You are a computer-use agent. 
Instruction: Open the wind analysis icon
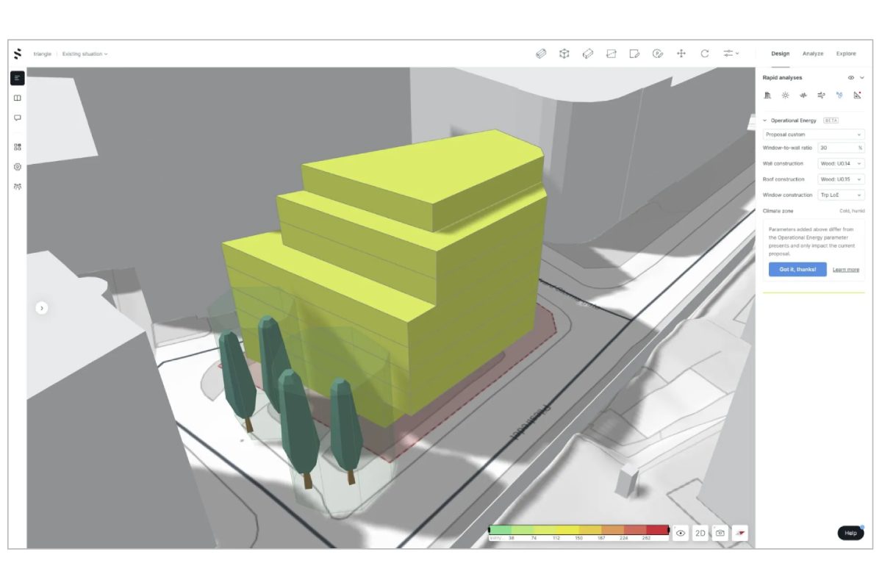point(821,96)
